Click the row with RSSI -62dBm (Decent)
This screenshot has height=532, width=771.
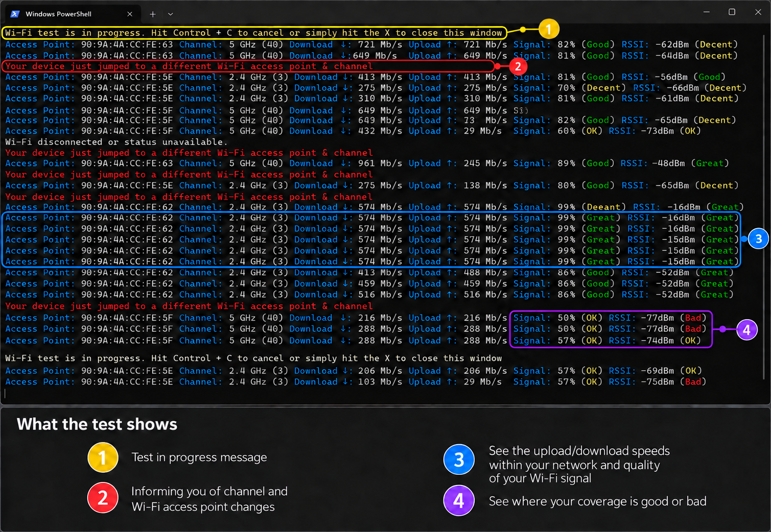coord(371,44)
